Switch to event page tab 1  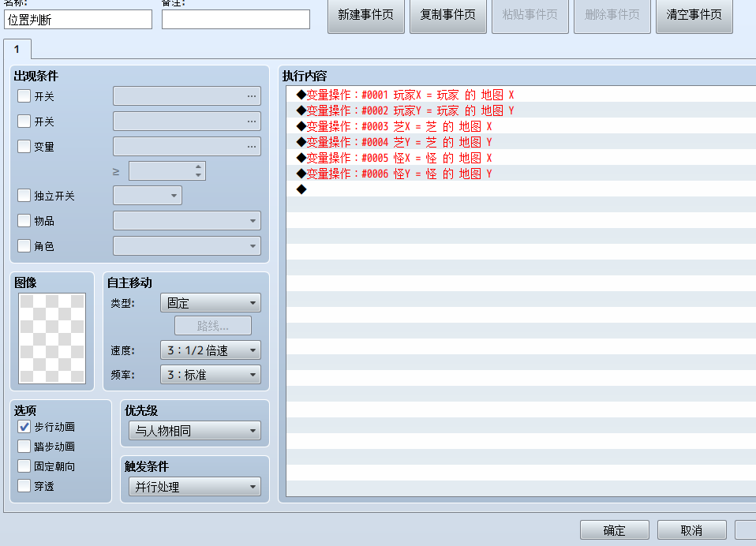[17, 49]
